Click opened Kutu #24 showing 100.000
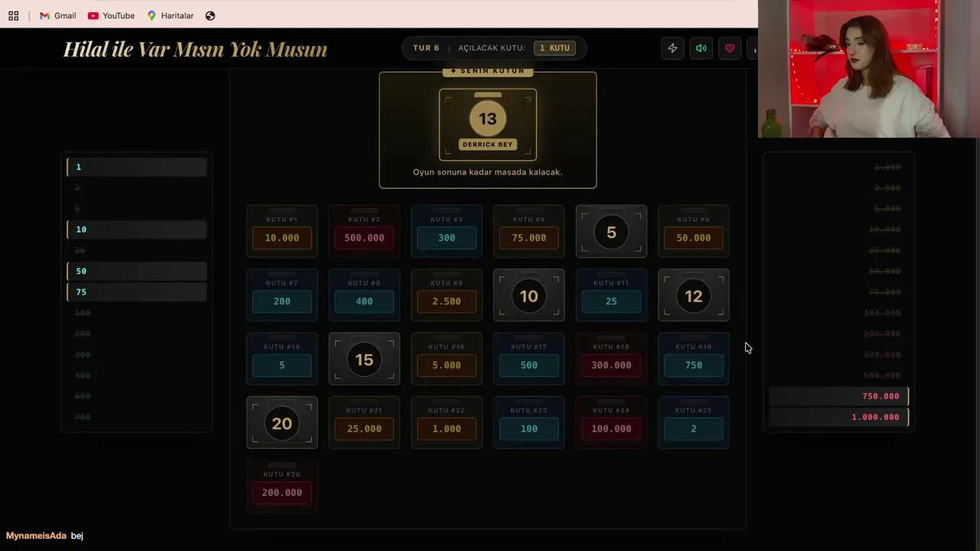Screen dimensions: 980x551 click(611, 422)
